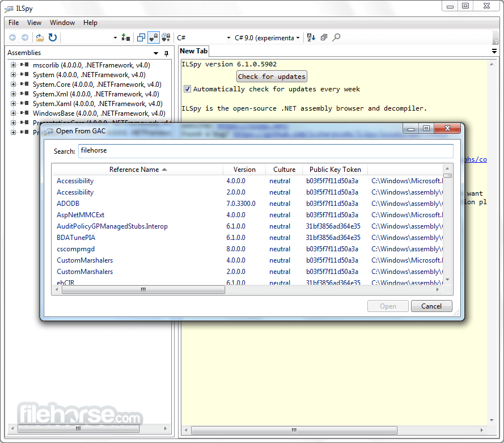Open the tab list dropdown at right
Viewport: 504px width, 443px height.
[x=494, y=51]
